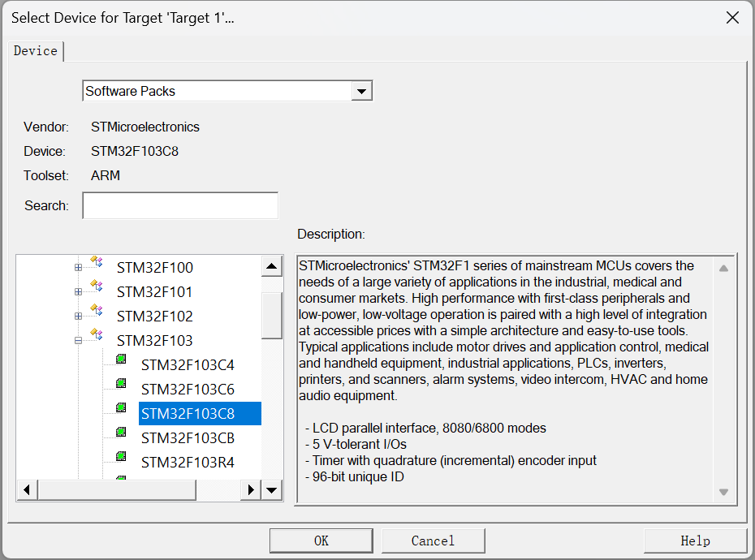
Task: Expand the STM32F102 tree node
Action: [78, 317]
